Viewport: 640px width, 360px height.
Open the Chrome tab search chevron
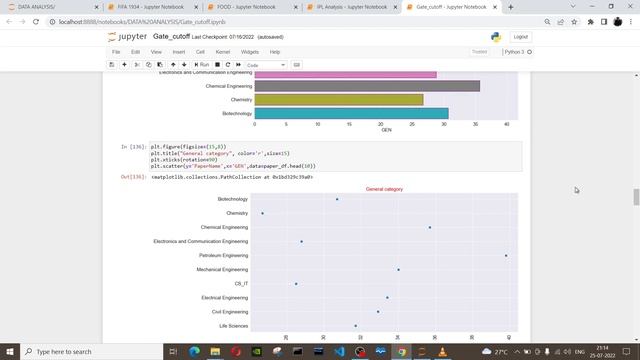point(573,7)
